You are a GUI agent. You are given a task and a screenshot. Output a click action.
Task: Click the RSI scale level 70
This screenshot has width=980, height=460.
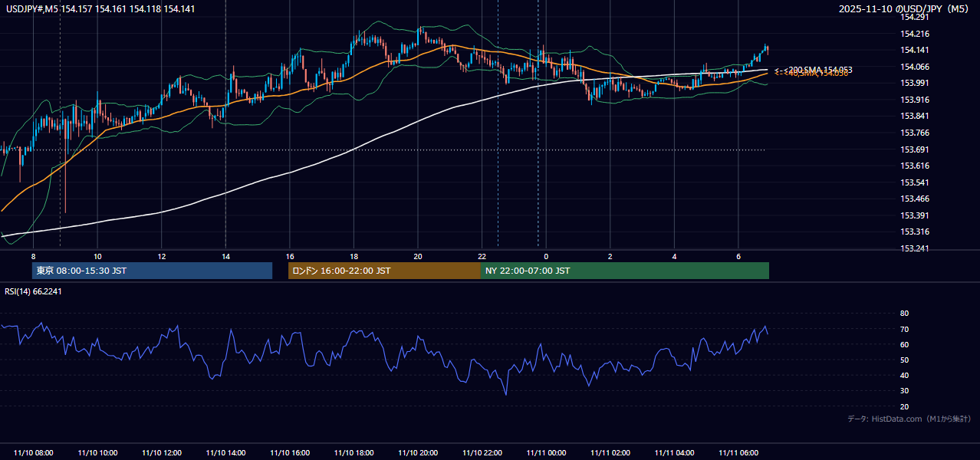point(904,329)
